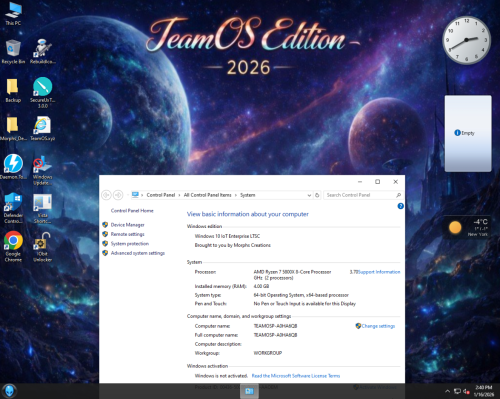Maximize the System window
The image size is (500, 399).
click(x=377, y=182)
